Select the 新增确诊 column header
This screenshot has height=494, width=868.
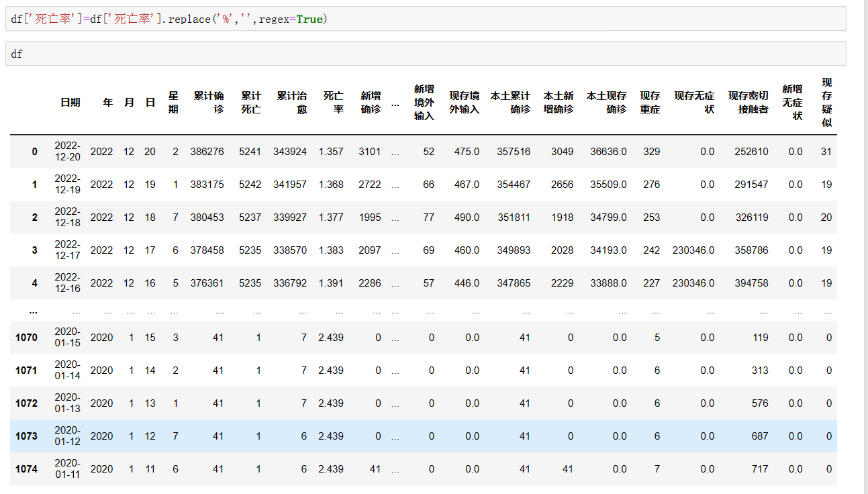click(x=371, y=102)
